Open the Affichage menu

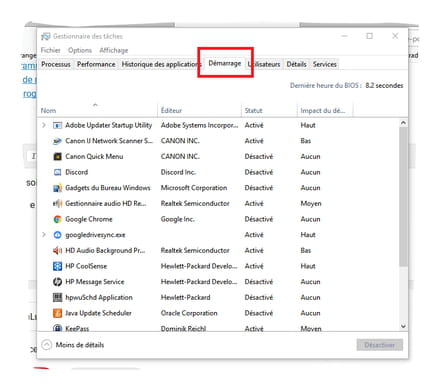click(x=114, y=50)
